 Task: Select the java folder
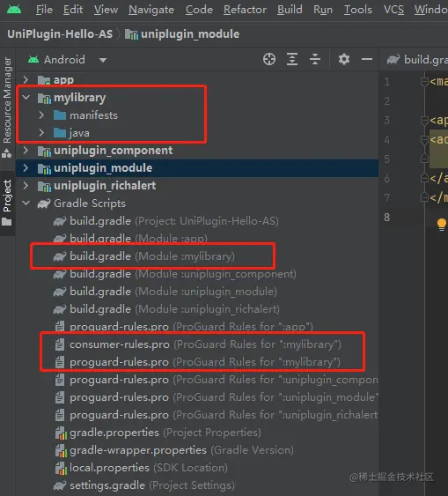(197, 133)
